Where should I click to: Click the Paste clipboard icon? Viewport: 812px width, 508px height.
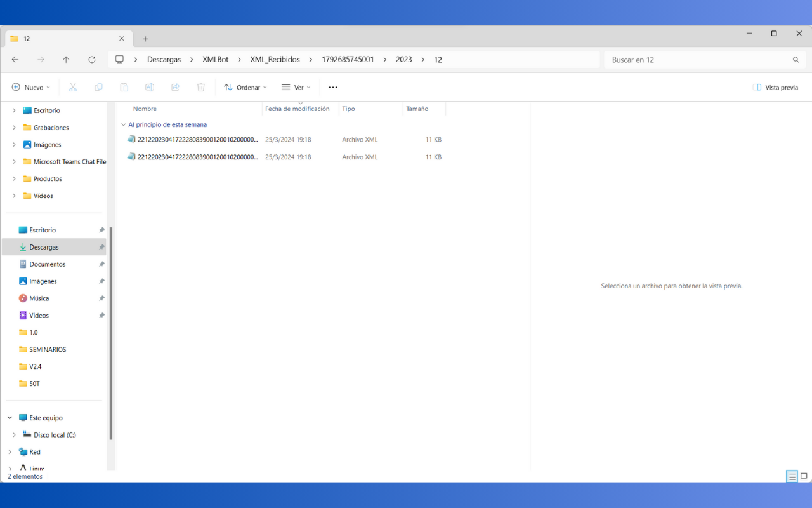click(124, 87)
